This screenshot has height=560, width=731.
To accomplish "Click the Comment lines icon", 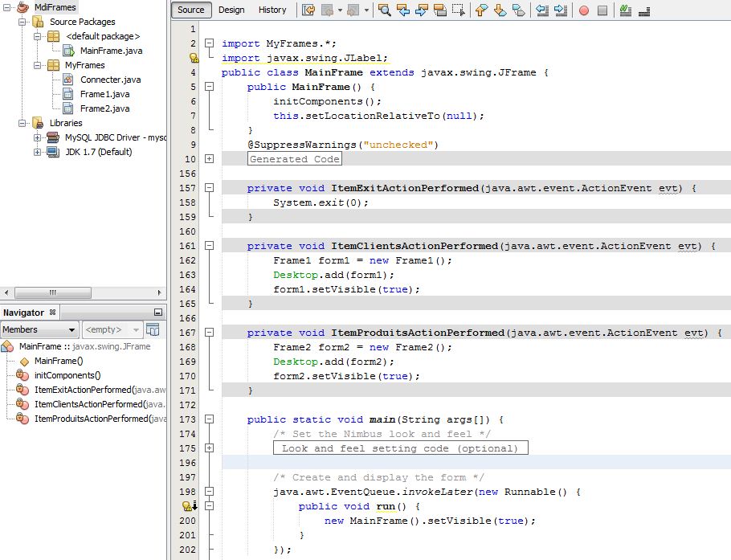I will [626, 10].
